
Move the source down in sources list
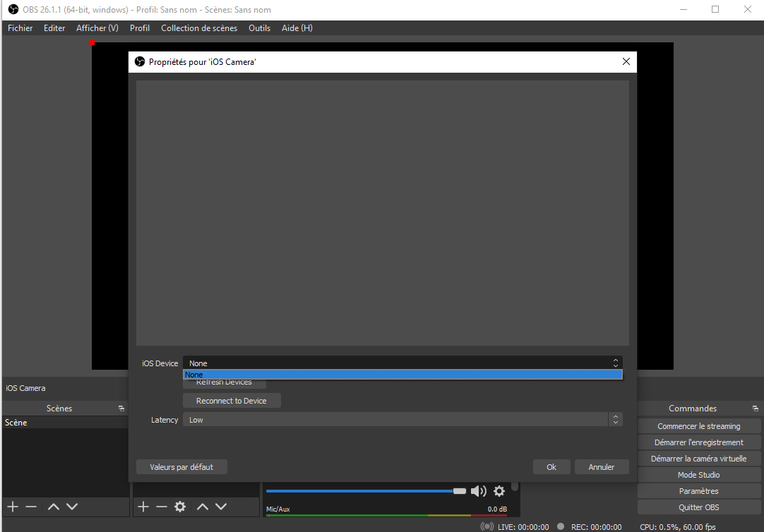click(221, 507)
